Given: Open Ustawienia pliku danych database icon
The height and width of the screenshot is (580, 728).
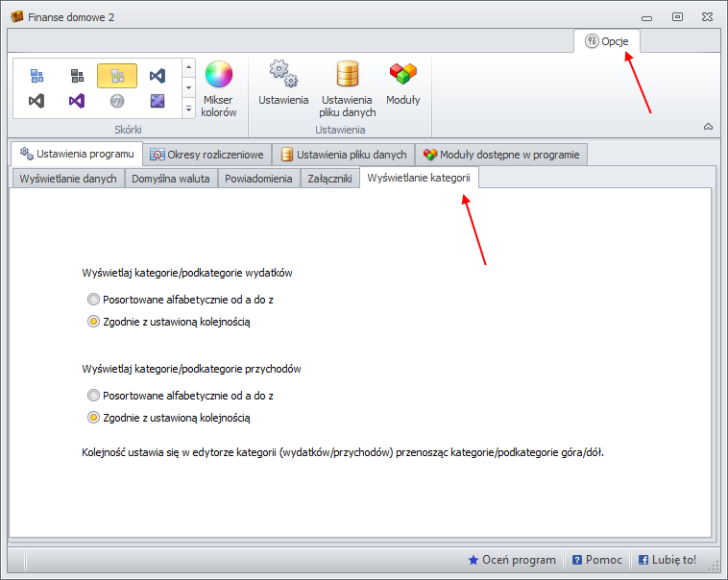Looking at the screenshot, I should [x=347, y=75].
